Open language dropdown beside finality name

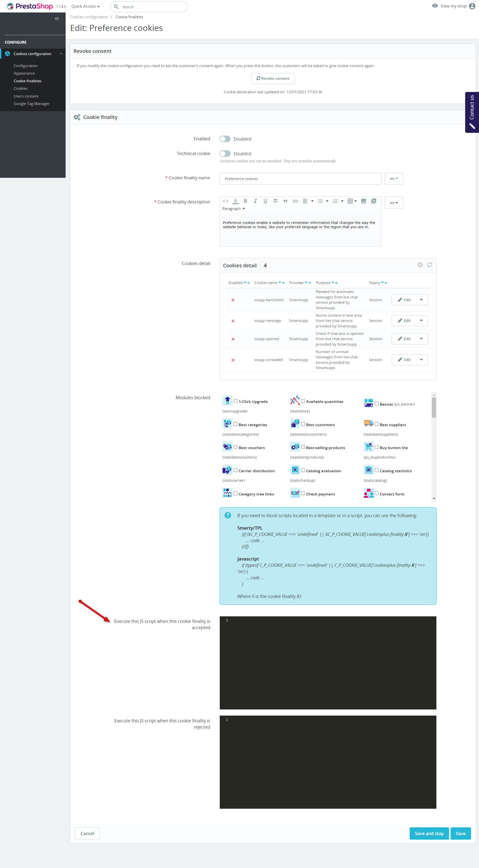[393, 179]
